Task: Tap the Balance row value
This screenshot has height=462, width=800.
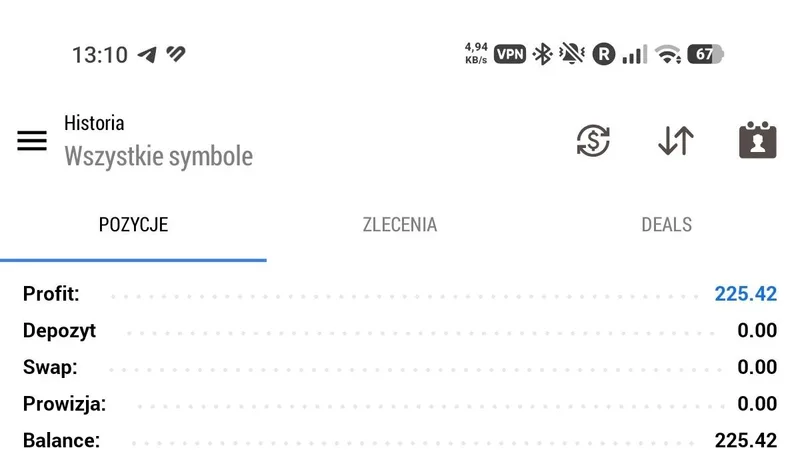Action: 745,441
